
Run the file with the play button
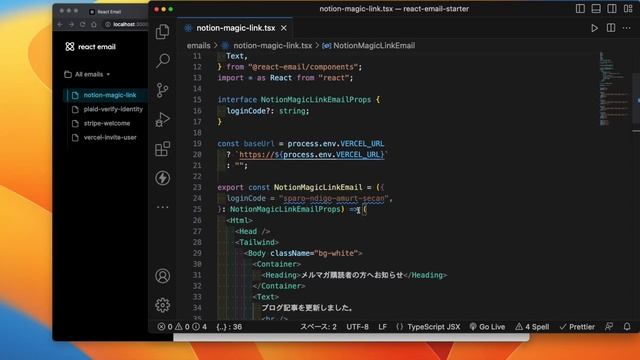(594, 28)
